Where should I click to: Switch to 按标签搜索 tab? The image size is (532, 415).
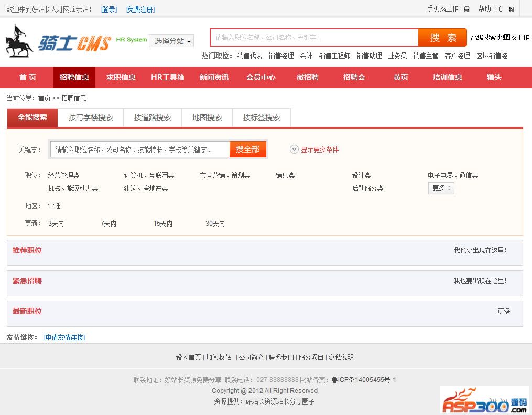pyautogui.click(x=262, y=118)
